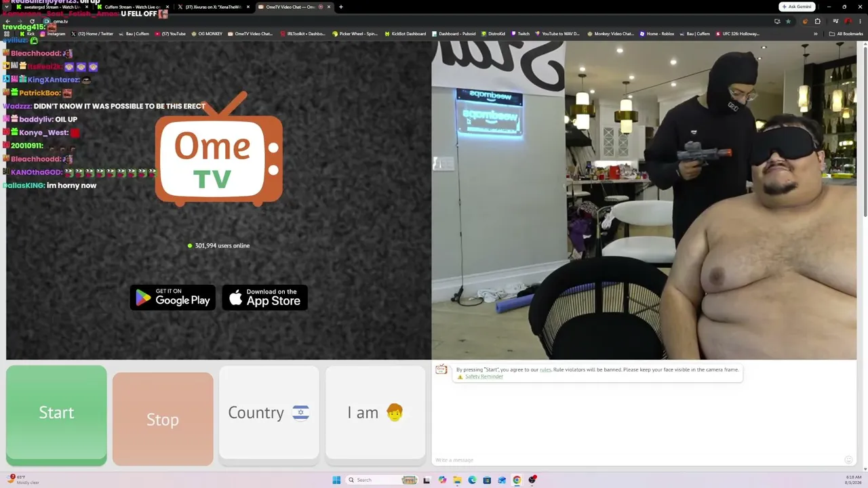
Task: Open the Instagram bookmark
Action: pyautogui.click(x=54, y=34)
